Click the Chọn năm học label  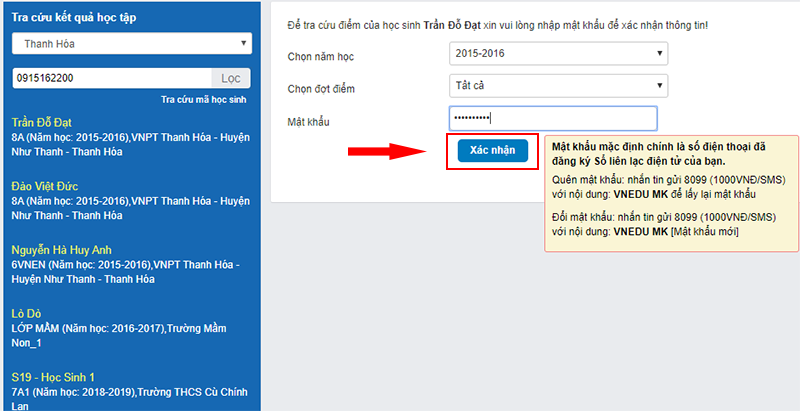pyautogui.click(x=323, y=55)
